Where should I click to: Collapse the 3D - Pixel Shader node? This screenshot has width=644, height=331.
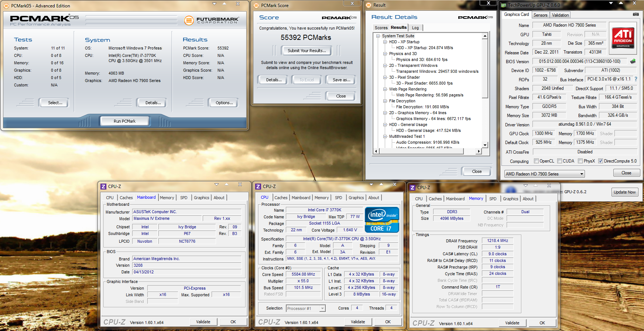385,77
